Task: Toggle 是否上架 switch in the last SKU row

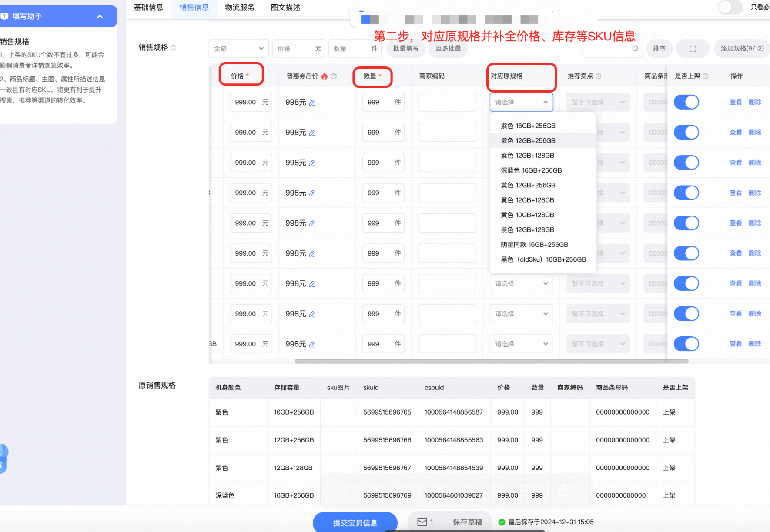Action: point(686,344)
